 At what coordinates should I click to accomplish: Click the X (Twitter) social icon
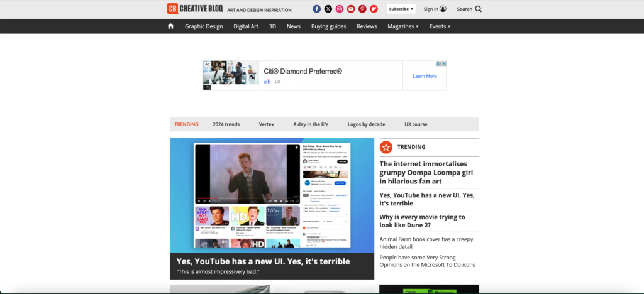328,9
